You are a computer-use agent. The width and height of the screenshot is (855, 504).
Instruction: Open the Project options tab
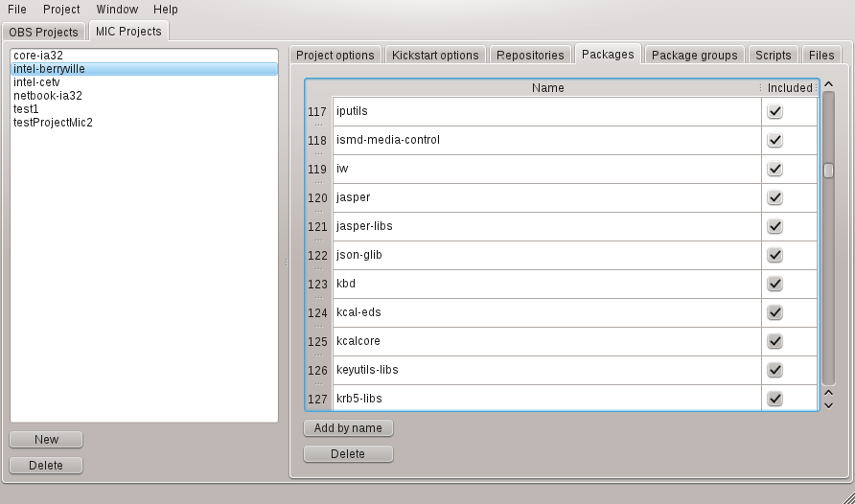pos(335,55)
